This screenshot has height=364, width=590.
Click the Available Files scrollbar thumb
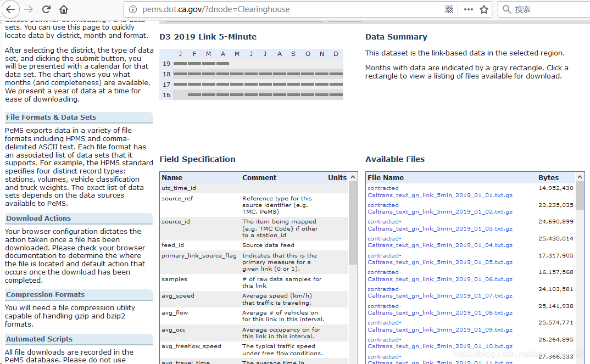click(580, 195)
